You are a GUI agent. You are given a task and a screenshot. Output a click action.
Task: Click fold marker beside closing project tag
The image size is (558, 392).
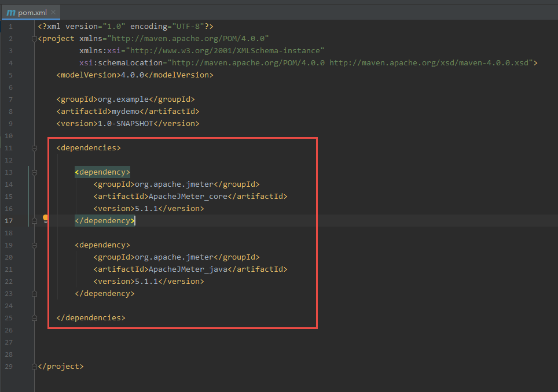click(x=35, y=367)
